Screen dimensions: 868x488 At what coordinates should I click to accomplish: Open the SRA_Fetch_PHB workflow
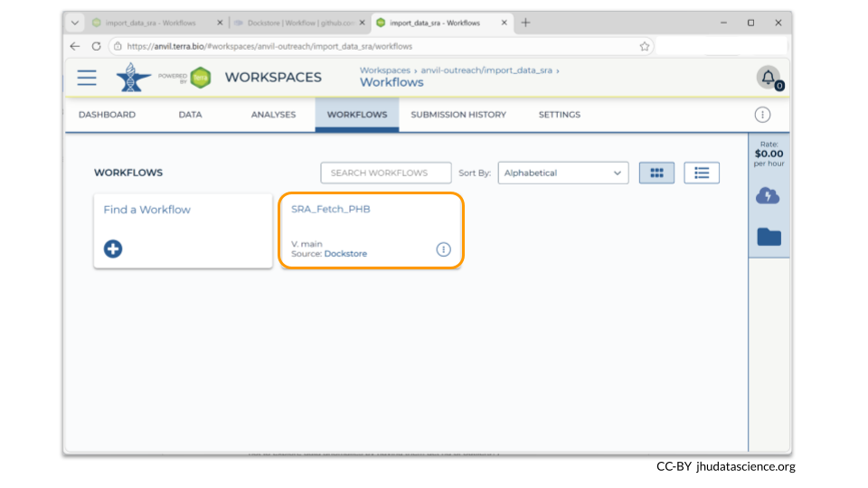pos(331,209)
